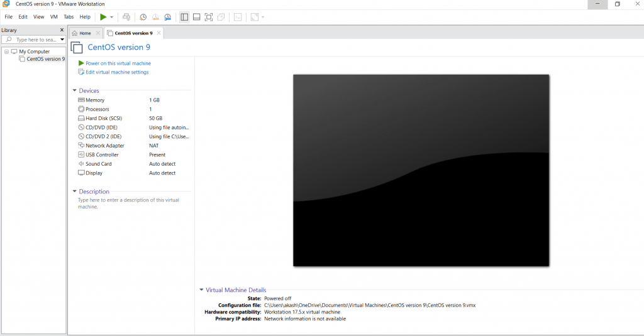Toggle the Show Library sidebar toolbar icon

184,17
